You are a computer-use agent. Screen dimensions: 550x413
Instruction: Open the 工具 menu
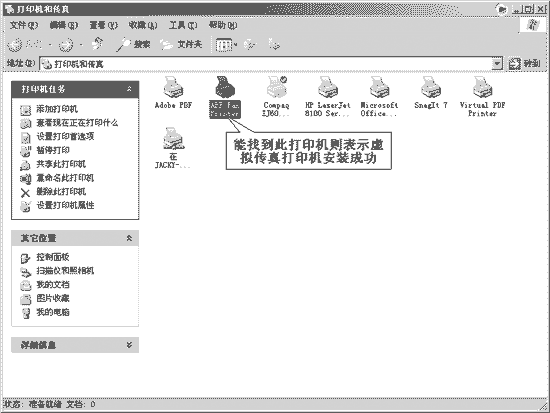(x=183, y=25)
